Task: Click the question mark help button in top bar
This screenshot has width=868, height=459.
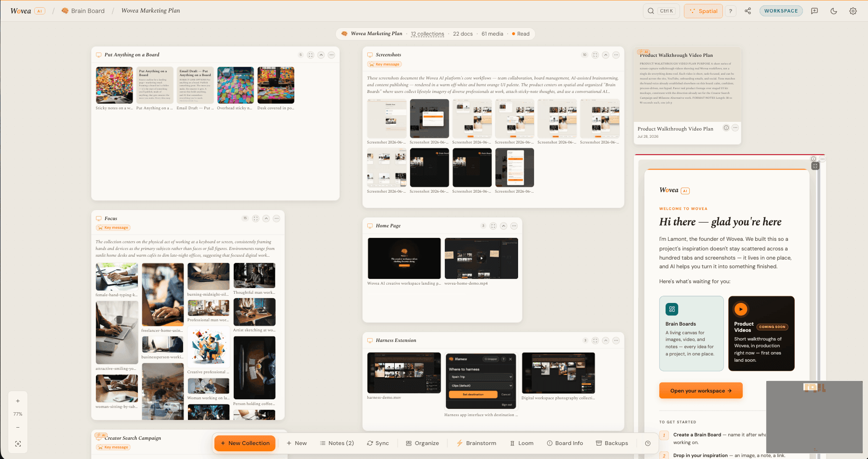Action: tap(731, 11)
